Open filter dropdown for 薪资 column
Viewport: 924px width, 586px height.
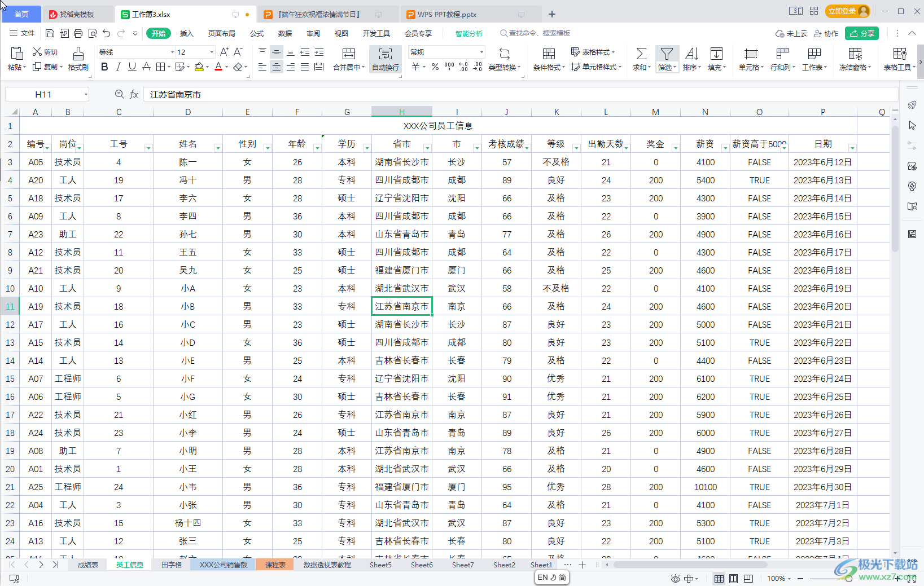tap(725, 148)
